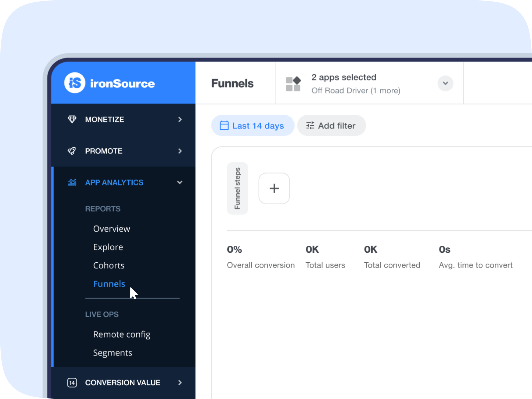Click the '2 apps selected' text

point(344,77)
